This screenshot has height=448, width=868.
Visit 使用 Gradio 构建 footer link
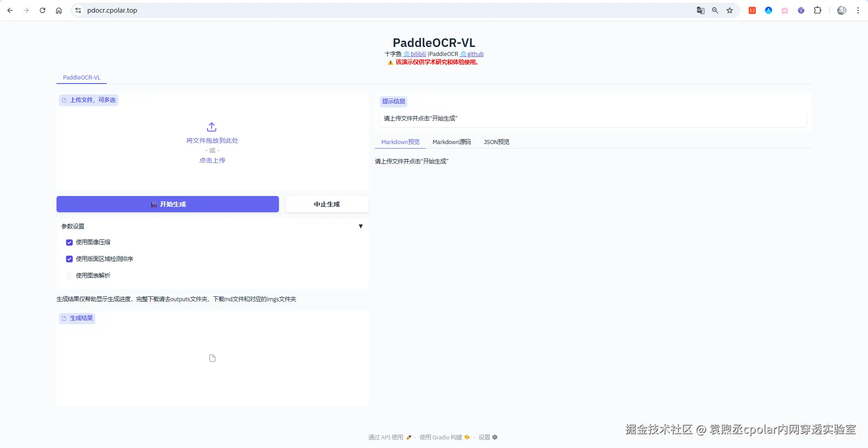[444, 437]
